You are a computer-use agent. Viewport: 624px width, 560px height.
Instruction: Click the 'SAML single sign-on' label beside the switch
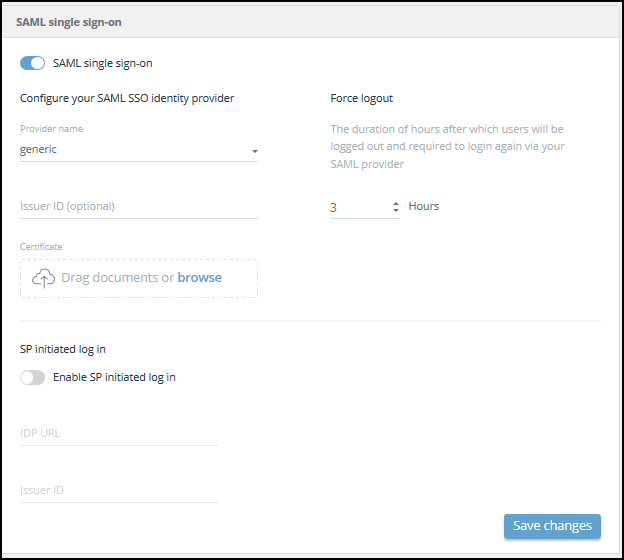point(102,63)
